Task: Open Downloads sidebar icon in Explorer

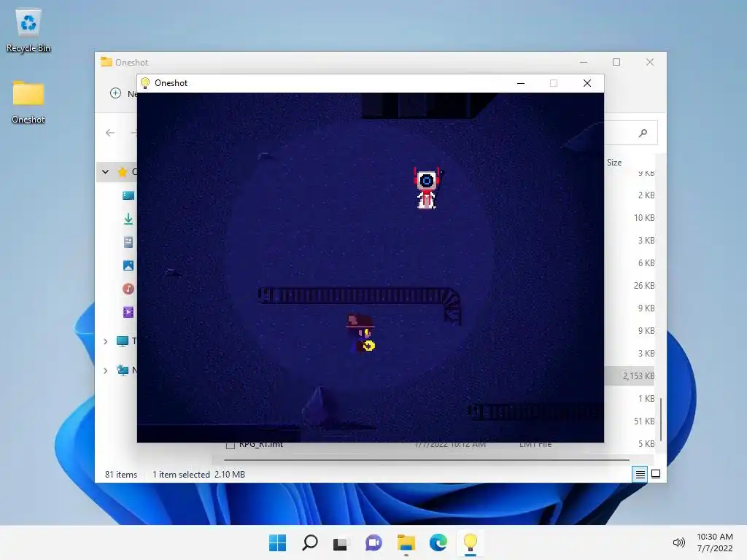Action: pyautogui.click(x=128, y=219)
